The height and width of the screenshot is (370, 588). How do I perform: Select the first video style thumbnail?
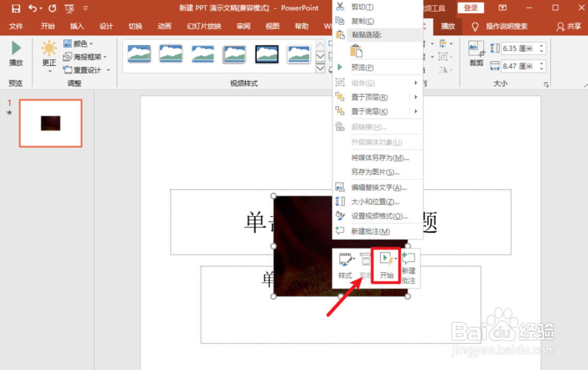(x=139, y=54)
